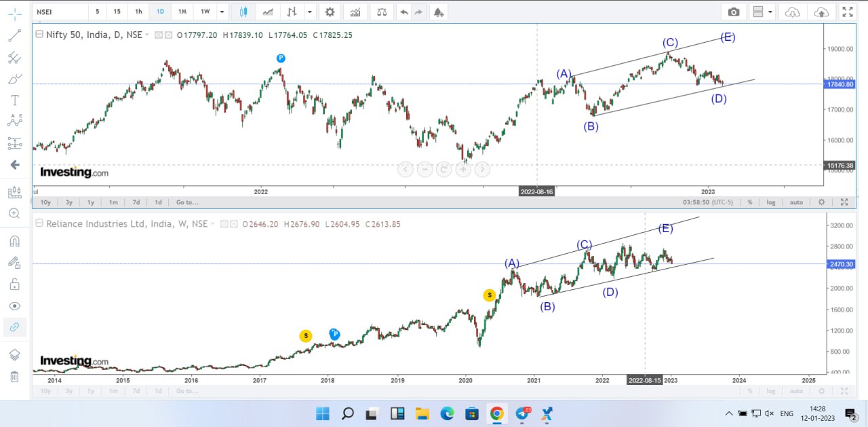Select 7d range on Nifty chart
868x427 pixels.
click(x=136, y=202)
